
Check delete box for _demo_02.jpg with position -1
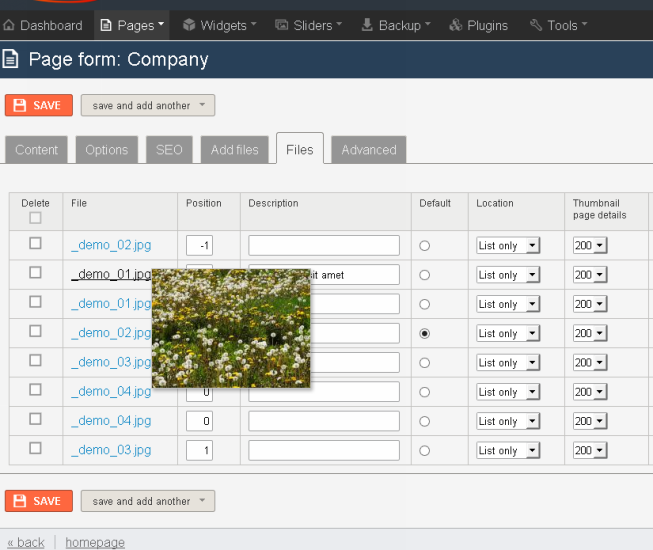[x=35, y=243]
